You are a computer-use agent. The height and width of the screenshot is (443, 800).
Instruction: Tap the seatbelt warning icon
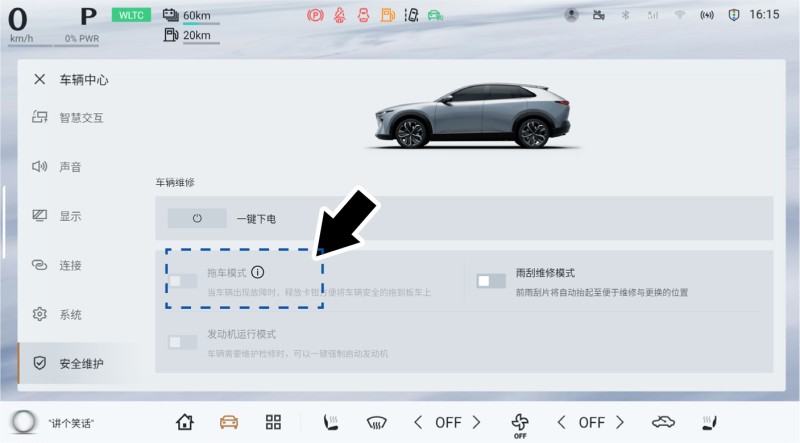point(340,15)
